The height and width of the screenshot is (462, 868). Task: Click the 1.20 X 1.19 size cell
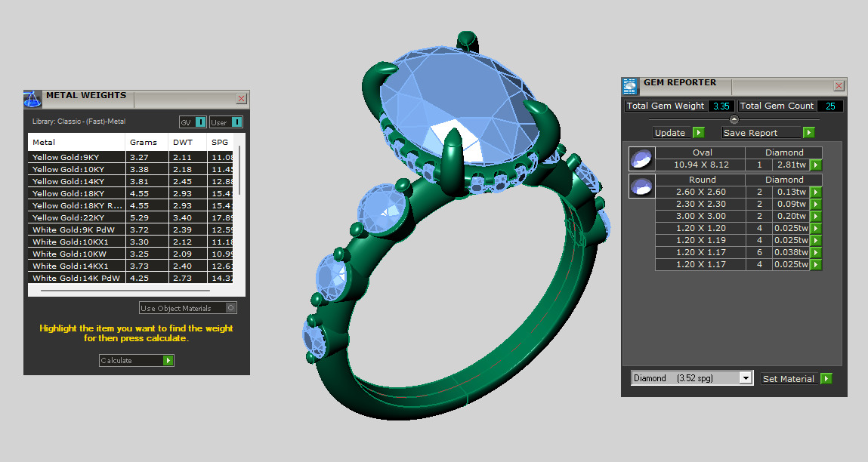coord(701,241)
